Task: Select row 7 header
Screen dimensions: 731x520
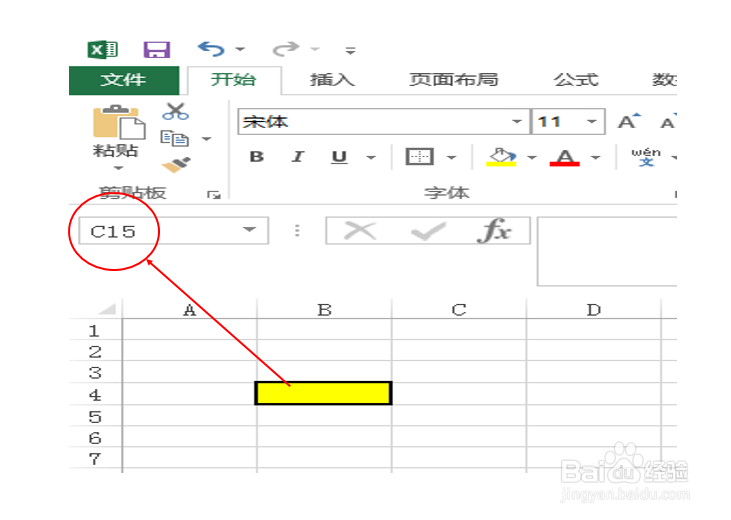Action: click(x=95, y=459)
